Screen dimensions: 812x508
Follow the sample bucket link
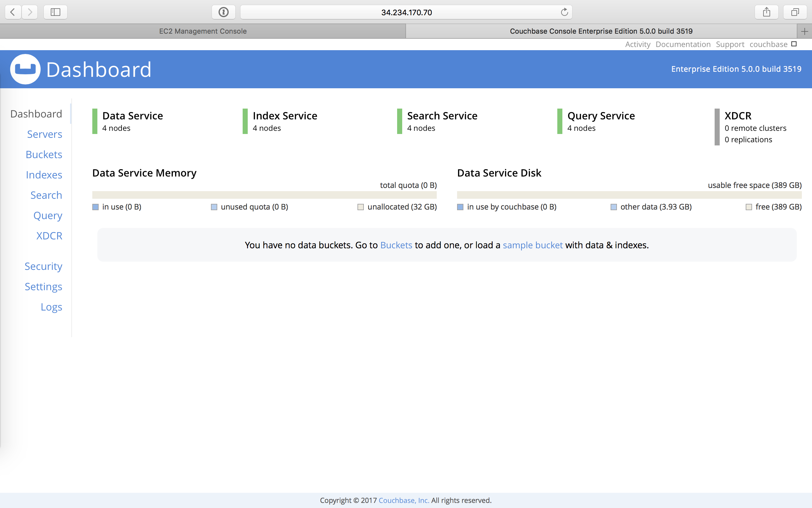tap(533, 245)
